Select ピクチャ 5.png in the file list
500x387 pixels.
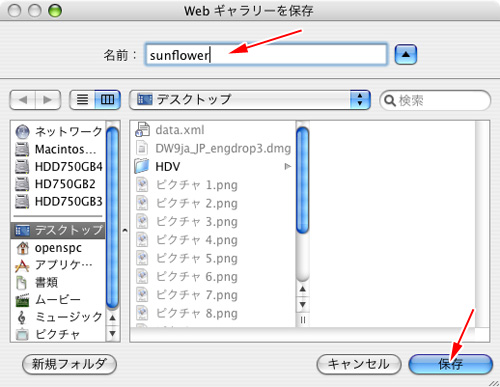click(214, 258)
